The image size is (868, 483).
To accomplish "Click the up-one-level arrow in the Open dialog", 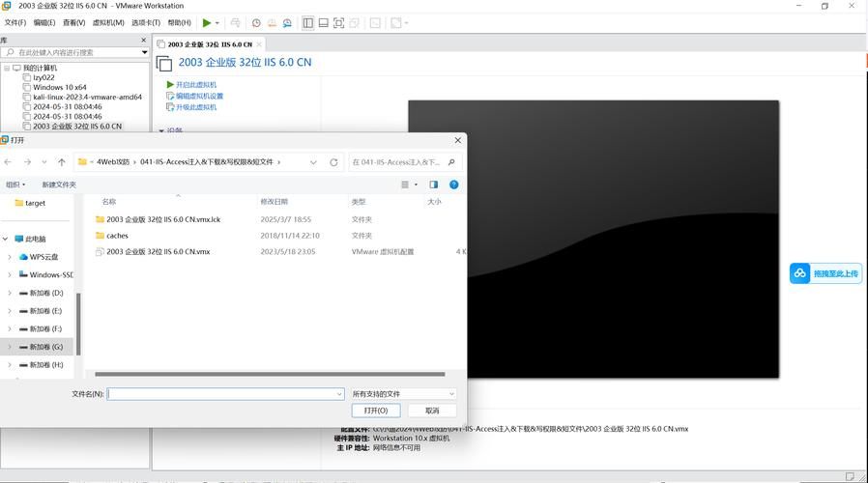I will point(62,162).
